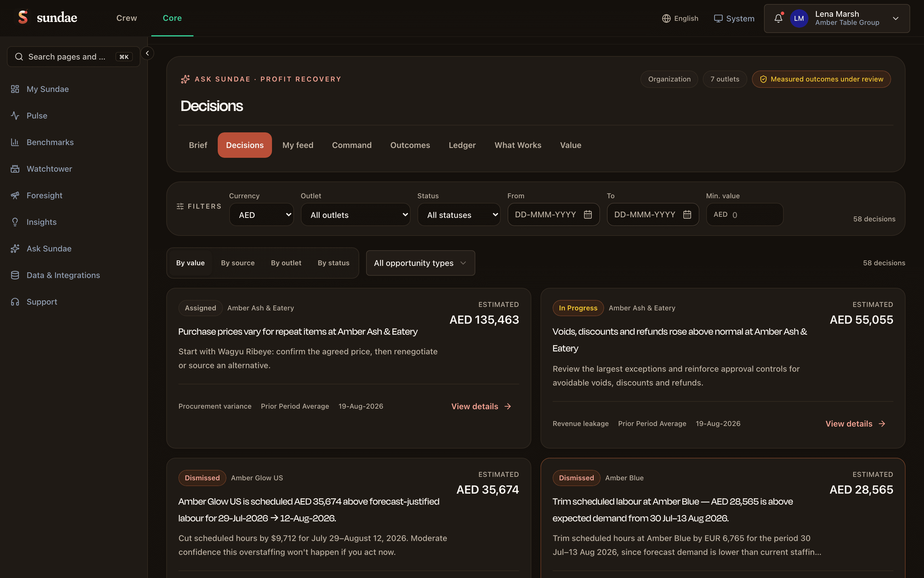This screenshot has height=578, width=924.
Task: Open the What Works tab
Action: point(518,145)
